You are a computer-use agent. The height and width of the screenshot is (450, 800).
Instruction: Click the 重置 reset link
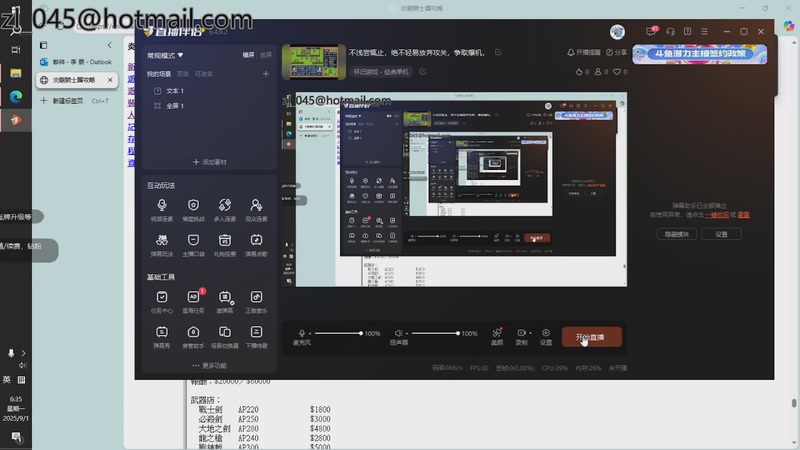coord(743,215)
